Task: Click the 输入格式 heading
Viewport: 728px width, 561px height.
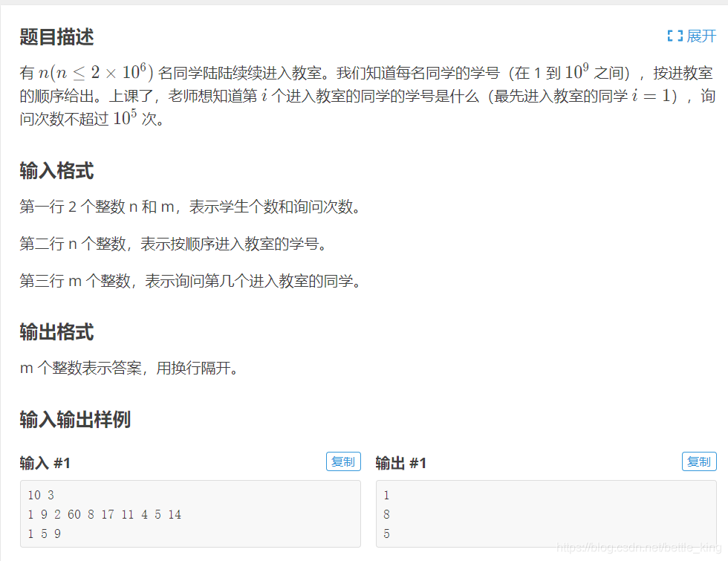Action: pos(56,170)
